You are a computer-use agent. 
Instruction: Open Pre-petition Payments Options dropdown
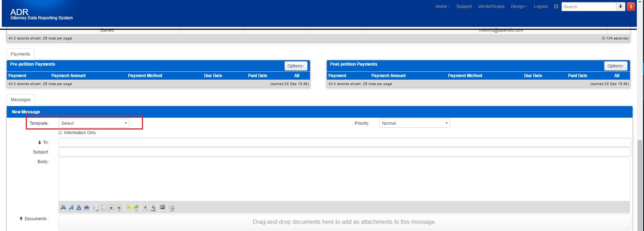296,66
